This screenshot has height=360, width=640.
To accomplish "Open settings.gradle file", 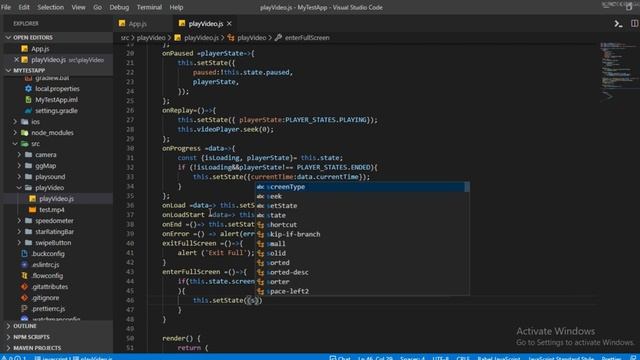I will tap(56, 111).
